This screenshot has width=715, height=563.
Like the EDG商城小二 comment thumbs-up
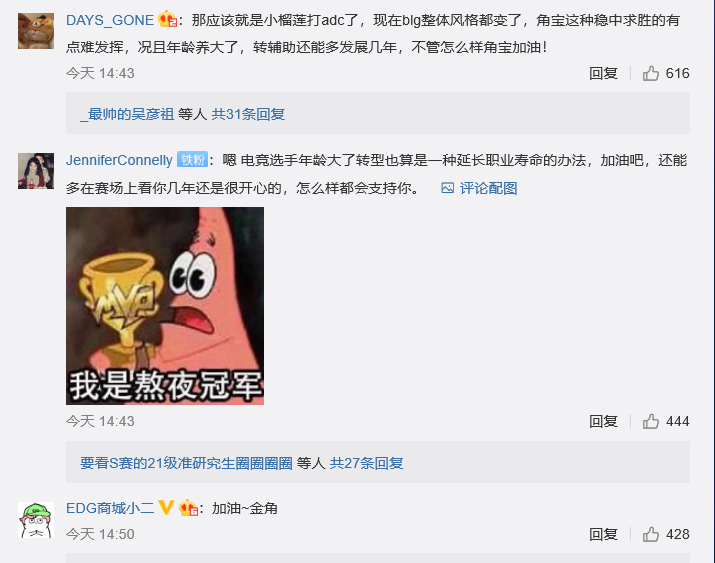click(x=650, y=534)
